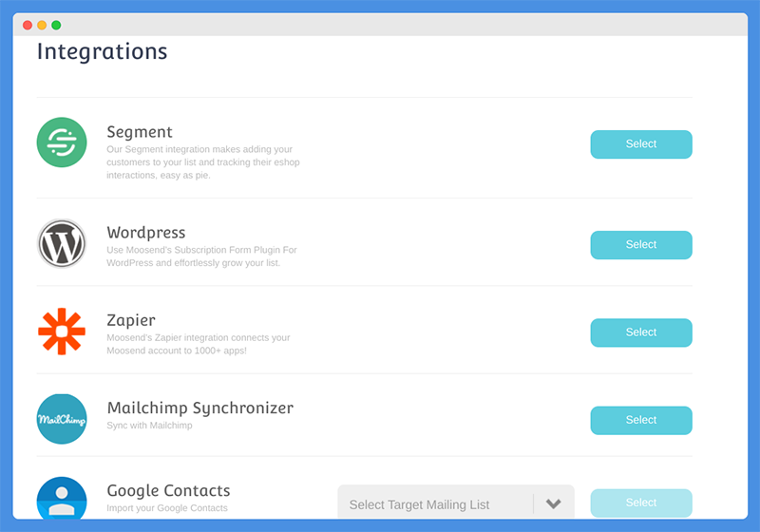This screenshot has height=532, width=760.
Task: Click the Google Contacts title
Action: (x=168, y=491)
